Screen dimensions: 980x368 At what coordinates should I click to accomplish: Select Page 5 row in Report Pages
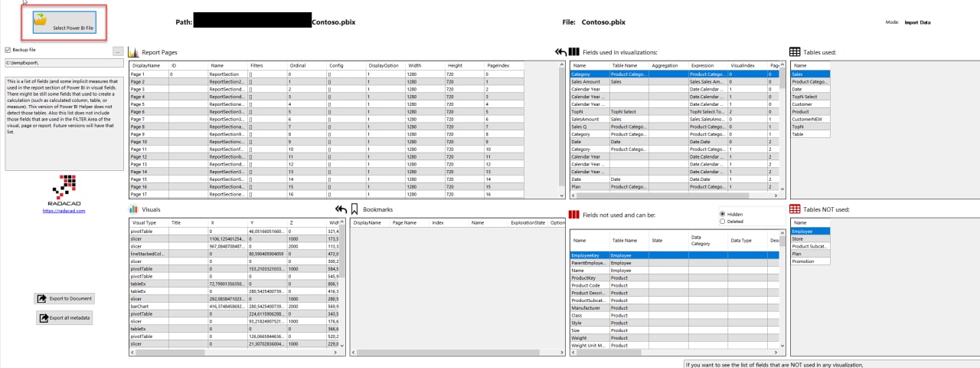(x=326, y=104)
